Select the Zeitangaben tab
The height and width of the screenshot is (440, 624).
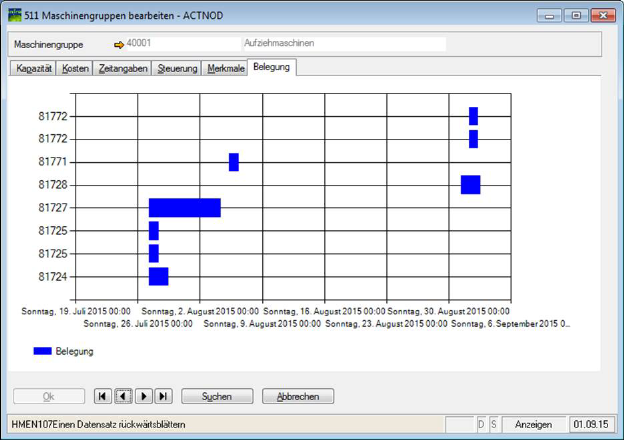(124, 69)
